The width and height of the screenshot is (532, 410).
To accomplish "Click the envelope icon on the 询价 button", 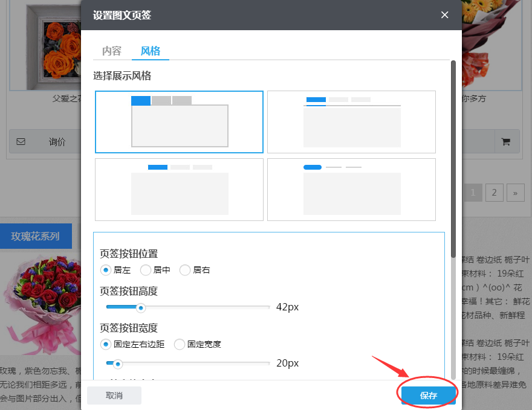I will pos(21,141).
